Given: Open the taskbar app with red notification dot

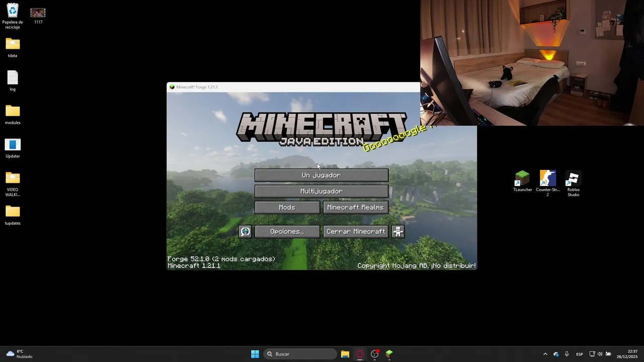Looking at the screenshot, I should pyautogui.click(x=375, y=354).
